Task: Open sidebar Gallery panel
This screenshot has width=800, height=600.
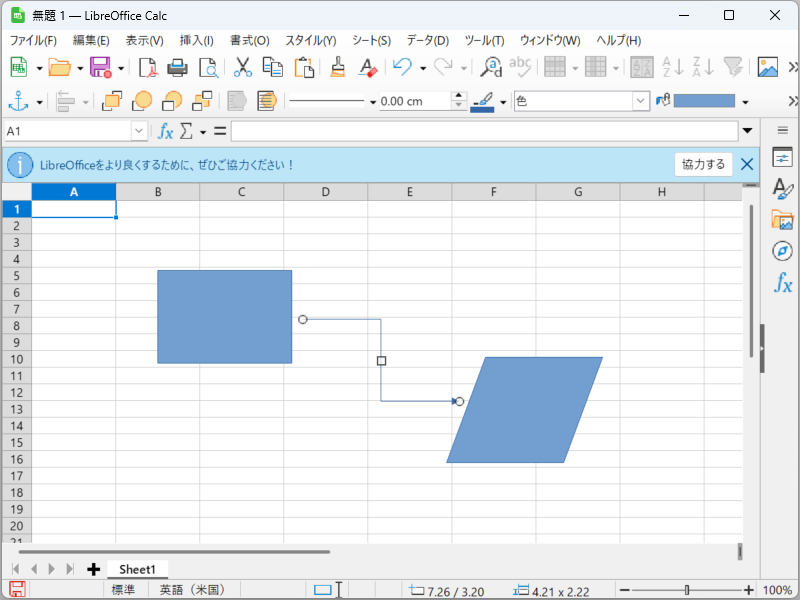Action: 782,220
